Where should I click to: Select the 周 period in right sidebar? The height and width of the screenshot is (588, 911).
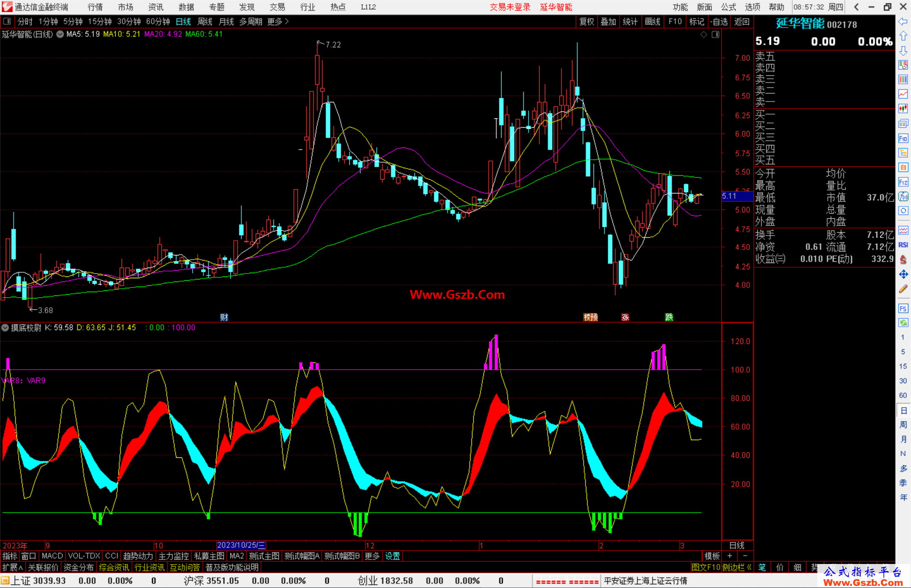pos(903,424)
